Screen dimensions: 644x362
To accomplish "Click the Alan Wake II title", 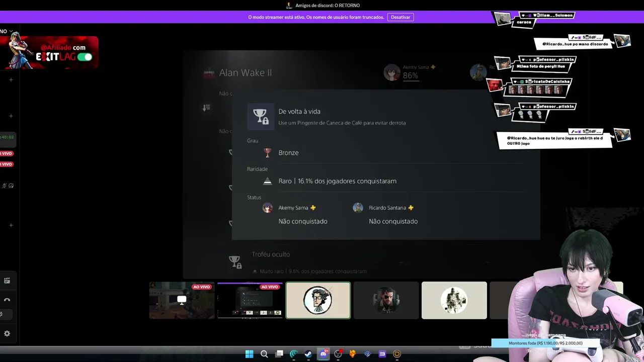I will pyautogui.click(x=246, y=72).
